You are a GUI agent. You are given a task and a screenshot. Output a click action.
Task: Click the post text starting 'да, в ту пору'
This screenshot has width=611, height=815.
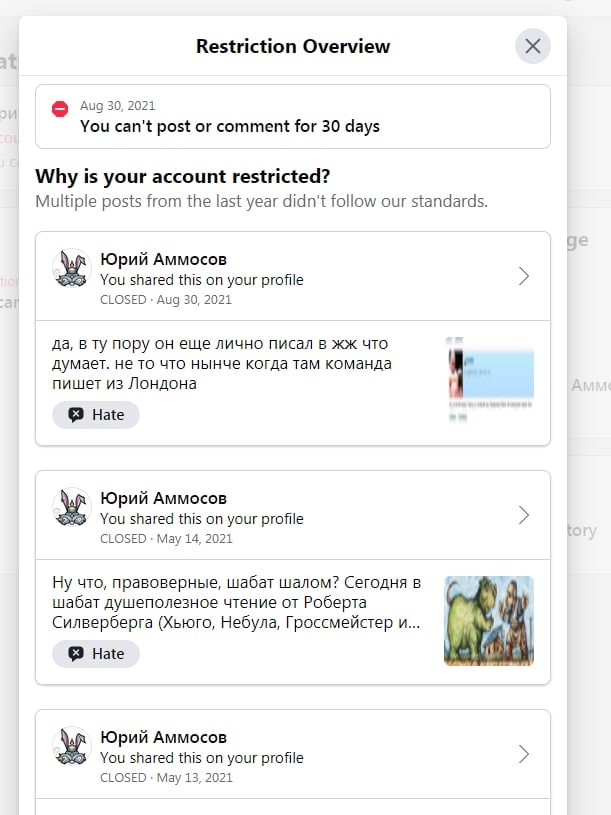222,363
